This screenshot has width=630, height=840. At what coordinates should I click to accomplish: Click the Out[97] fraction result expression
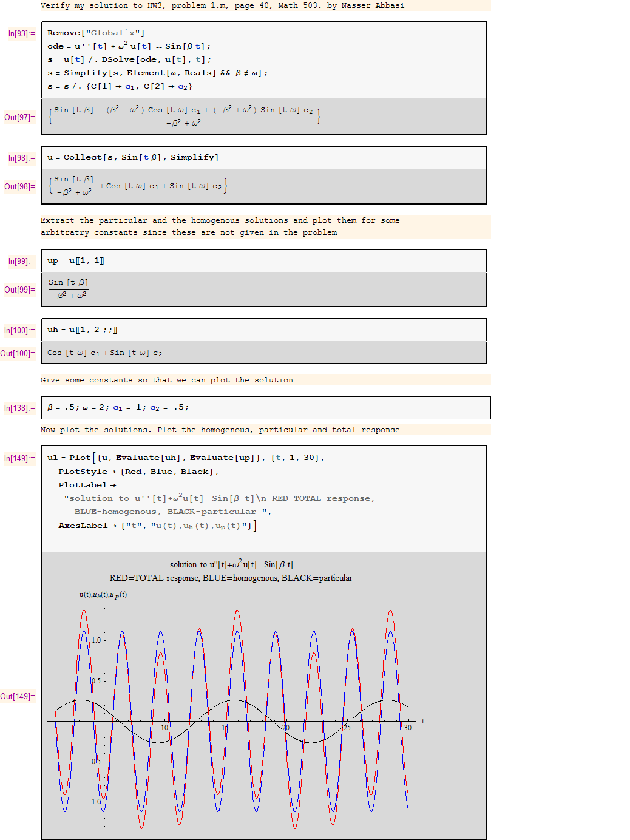point(183,115)
